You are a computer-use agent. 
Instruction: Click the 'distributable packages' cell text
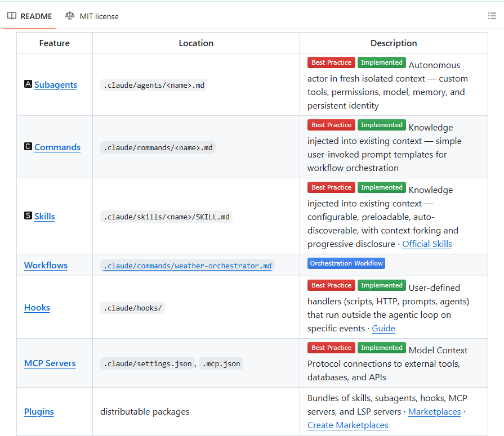coord(145,412)
